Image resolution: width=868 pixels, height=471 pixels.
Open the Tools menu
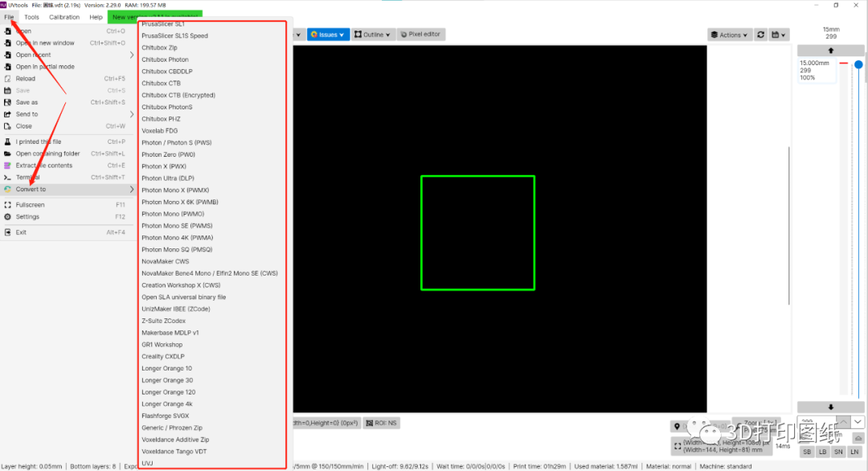tap(31, 17)
